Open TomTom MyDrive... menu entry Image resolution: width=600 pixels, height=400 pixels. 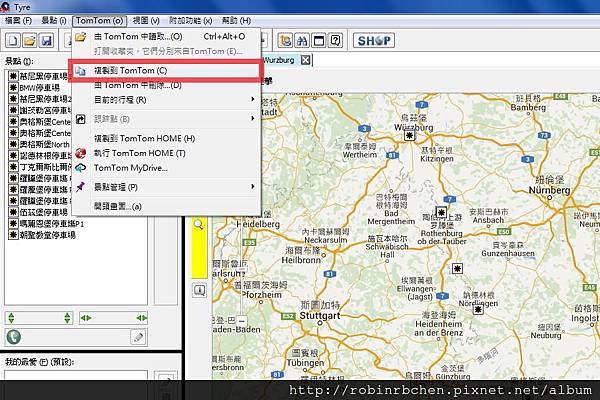[x=166, y=168]
